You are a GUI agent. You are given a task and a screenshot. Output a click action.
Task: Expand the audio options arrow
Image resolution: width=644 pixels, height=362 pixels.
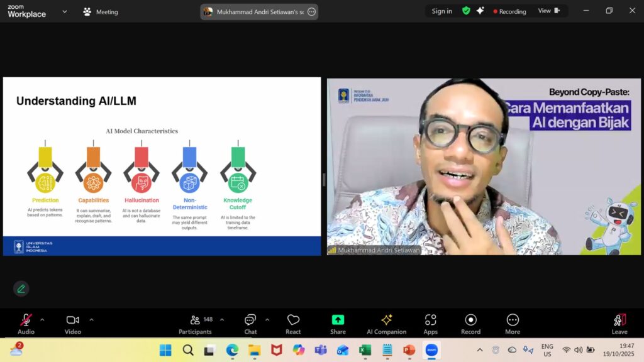click(42, 320)
